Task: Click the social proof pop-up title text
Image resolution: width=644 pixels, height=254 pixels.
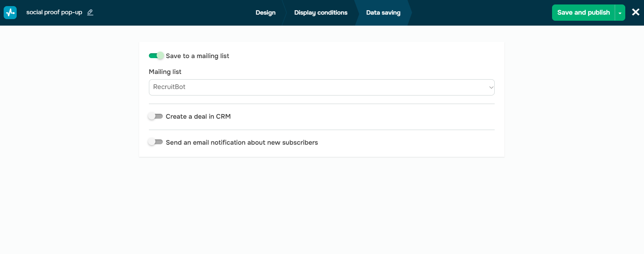Action: 54,12
